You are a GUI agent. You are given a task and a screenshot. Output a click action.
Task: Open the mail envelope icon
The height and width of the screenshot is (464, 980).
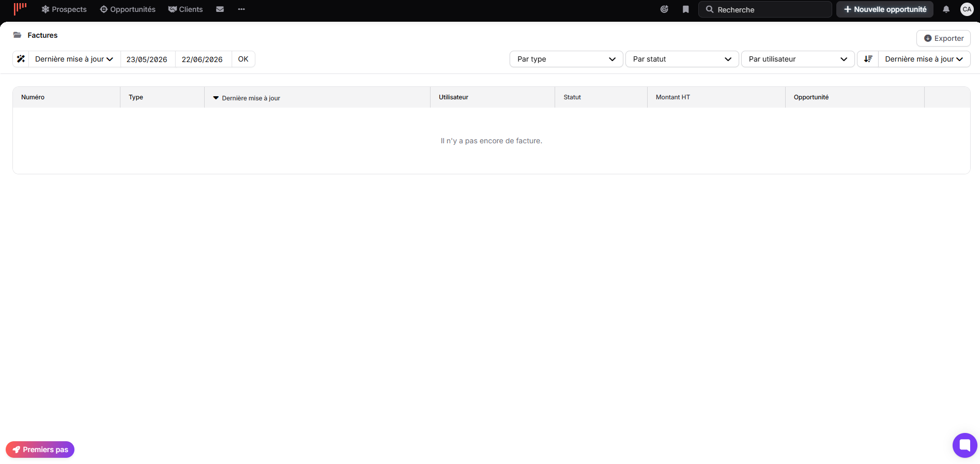220,9
